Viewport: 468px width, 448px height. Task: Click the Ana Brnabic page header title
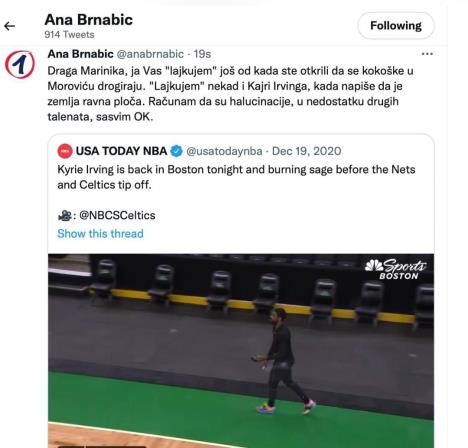(x=89, y=20)
